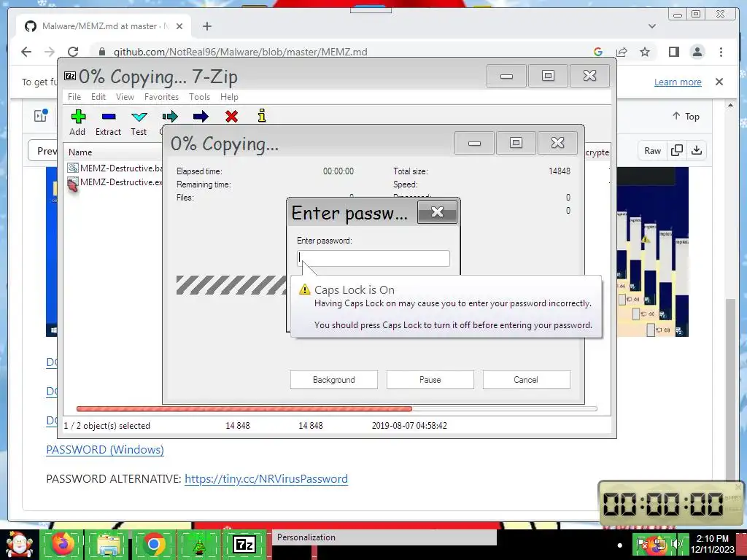Viewport: 747px width, 560px height.
Task: Click the Move blue arrow icon in 7-Zip
Action: tap(201, 116)
